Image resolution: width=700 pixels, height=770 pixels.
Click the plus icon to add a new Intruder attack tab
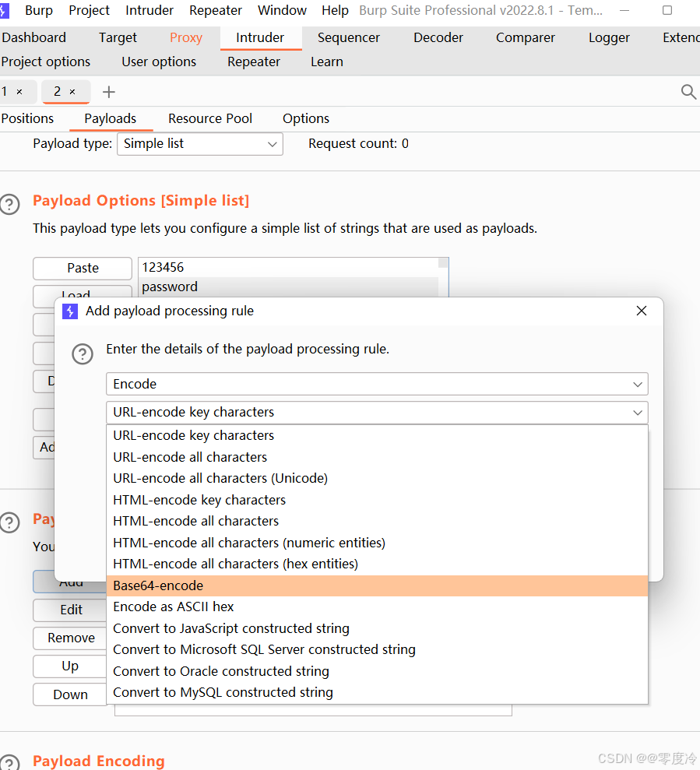108,91
